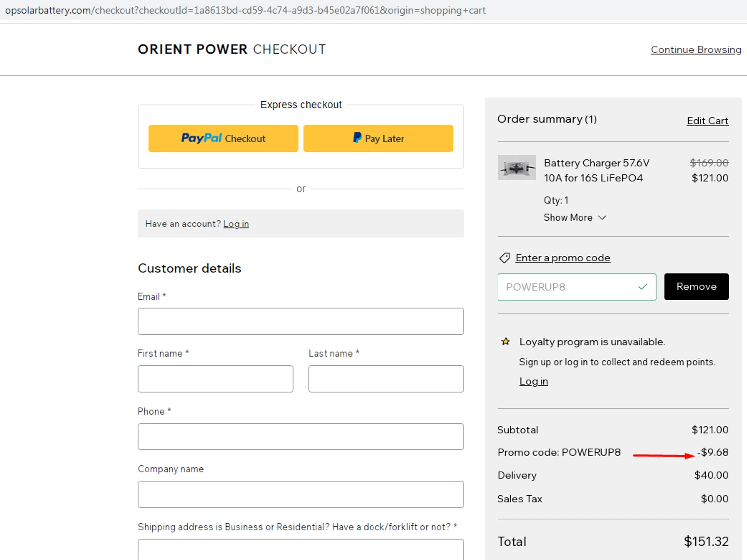Click Log in next to Have an account
Image resolution: width=747 pixels, height=560 pixels.
[x=236, y=224]
